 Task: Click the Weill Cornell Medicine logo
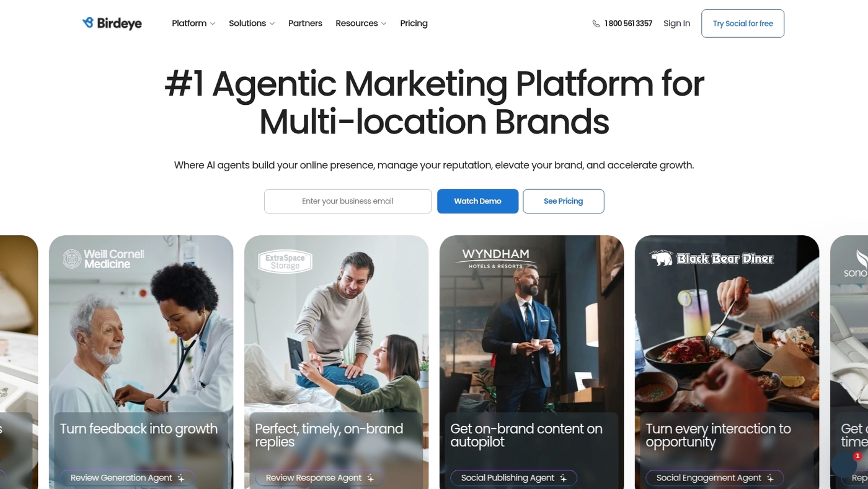click(x=104, y=259)
